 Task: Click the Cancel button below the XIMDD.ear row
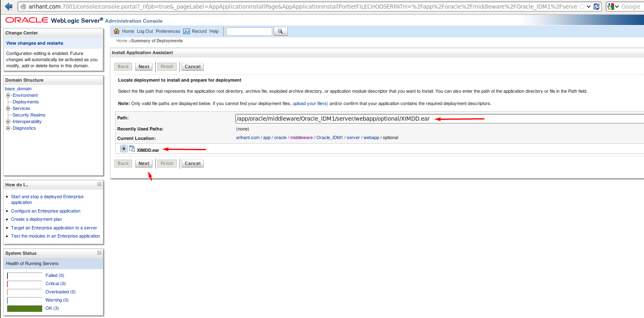193,163
